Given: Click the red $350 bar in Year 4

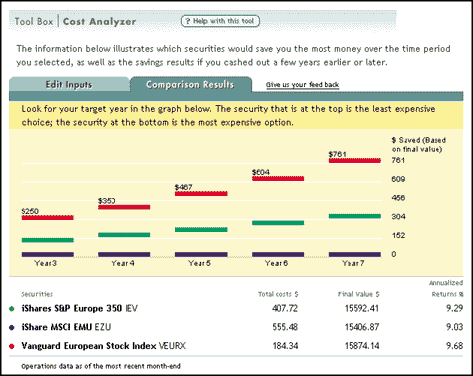Looking at the screenshot, I should coord(124,207).
